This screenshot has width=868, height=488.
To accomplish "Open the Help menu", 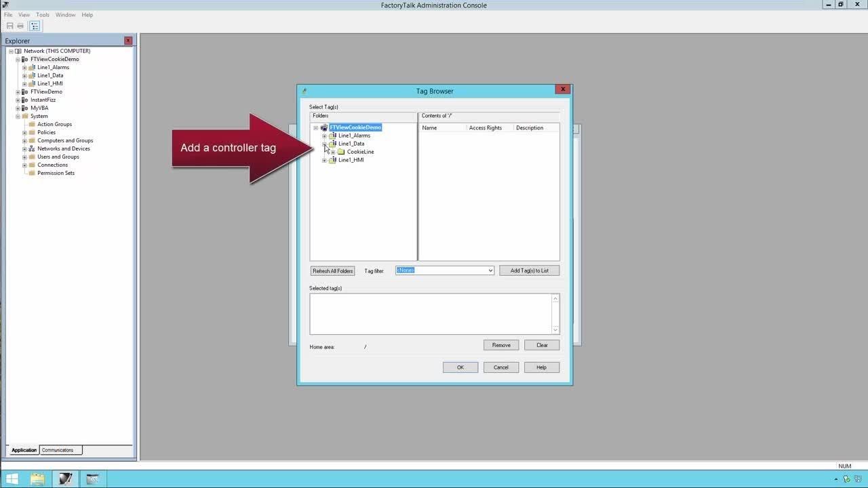I will tap(87, 15).
